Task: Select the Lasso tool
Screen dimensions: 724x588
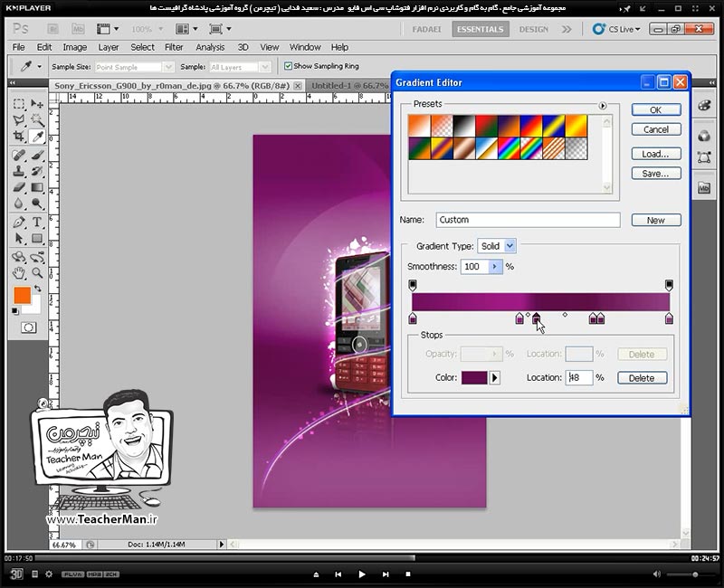Action: coord(19,120)
